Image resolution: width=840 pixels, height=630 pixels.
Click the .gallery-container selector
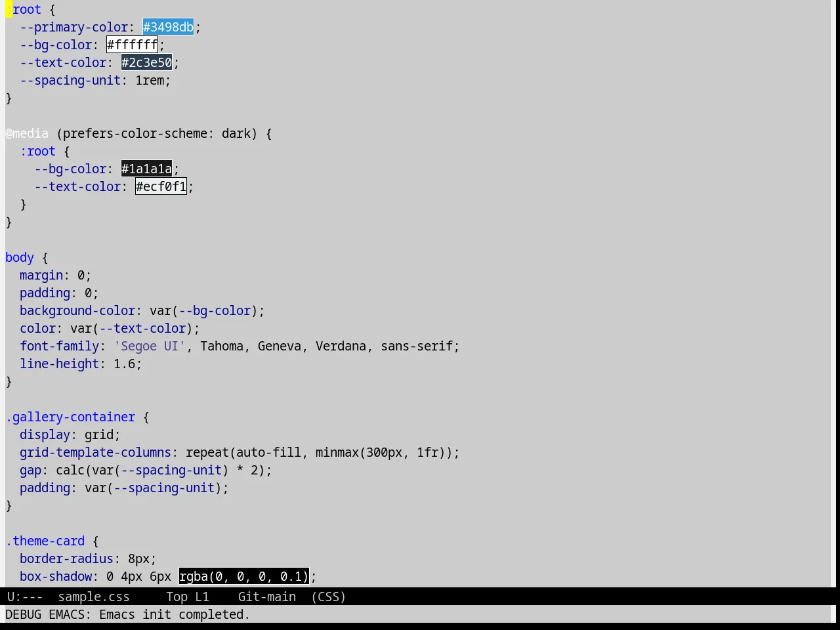click(x=70, y=417)
